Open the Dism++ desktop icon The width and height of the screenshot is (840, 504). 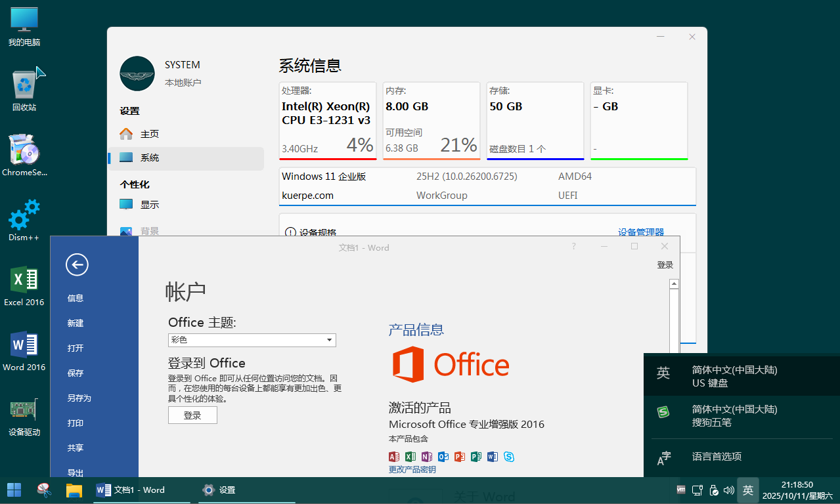(x=24, y=219)
